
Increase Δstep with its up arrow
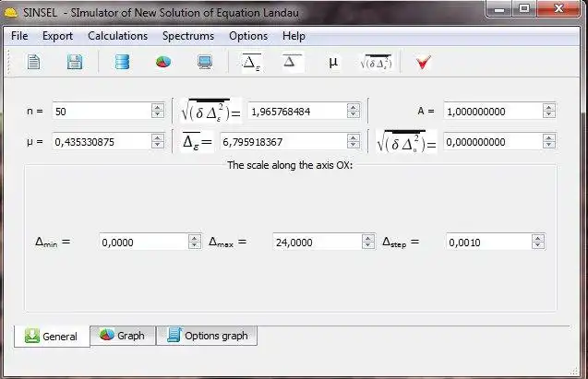coord(538,238)
